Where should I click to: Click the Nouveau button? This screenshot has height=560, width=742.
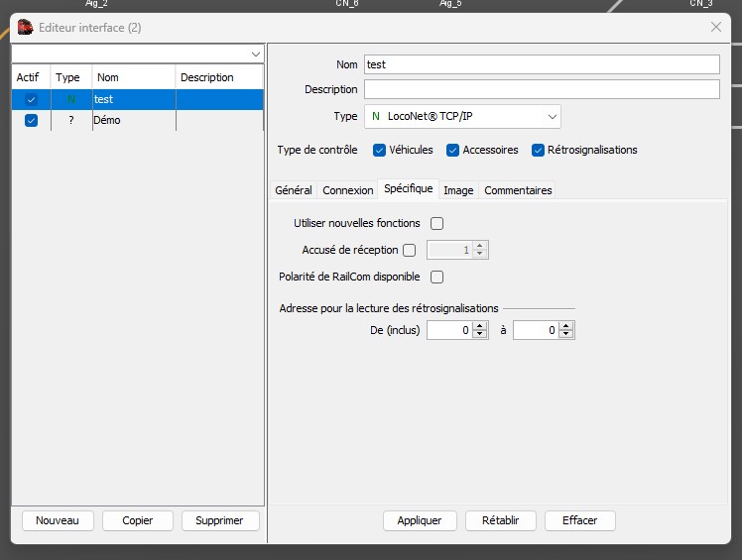[58, 520]
